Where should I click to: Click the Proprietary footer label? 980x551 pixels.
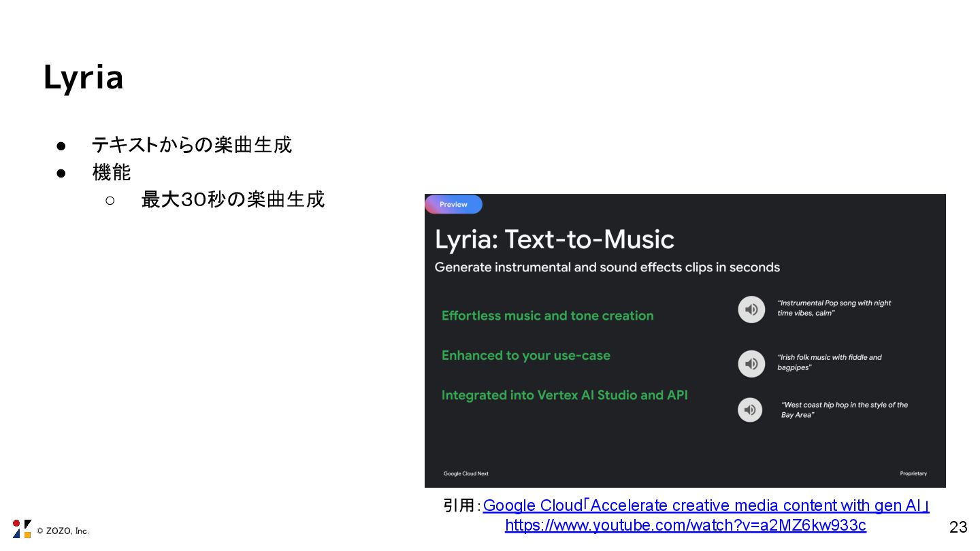tap(913, 473)
